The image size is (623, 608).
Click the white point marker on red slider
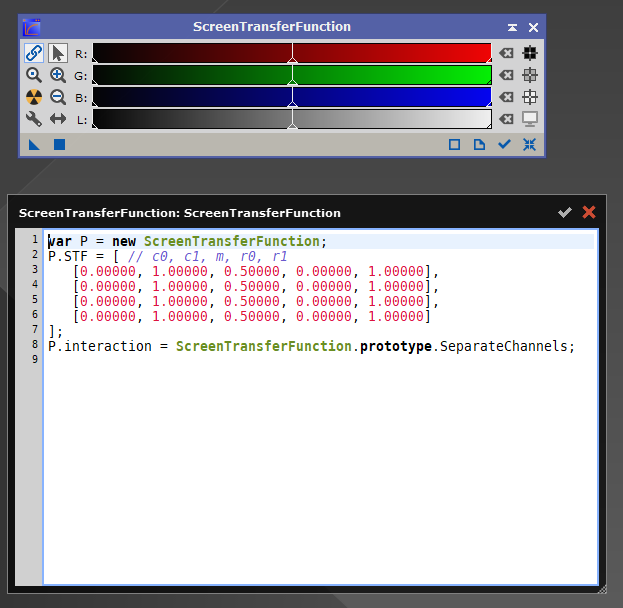tap(490, 60)
